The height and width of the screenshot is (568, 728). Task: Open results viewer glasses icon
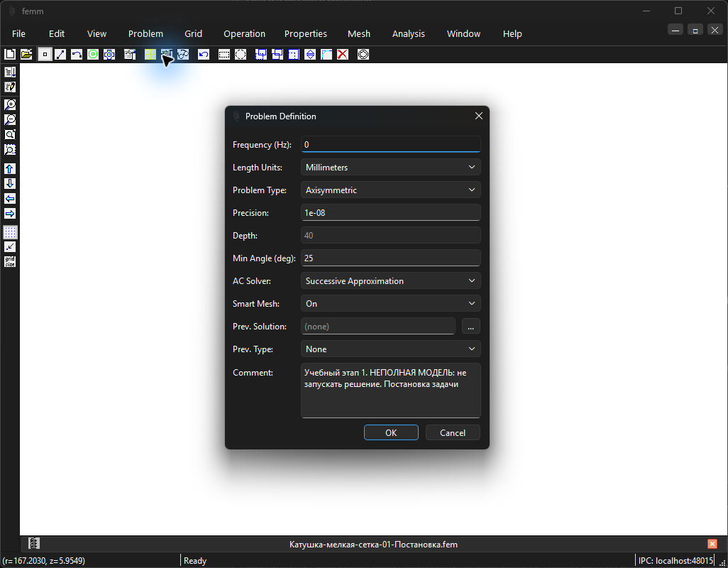183,55
